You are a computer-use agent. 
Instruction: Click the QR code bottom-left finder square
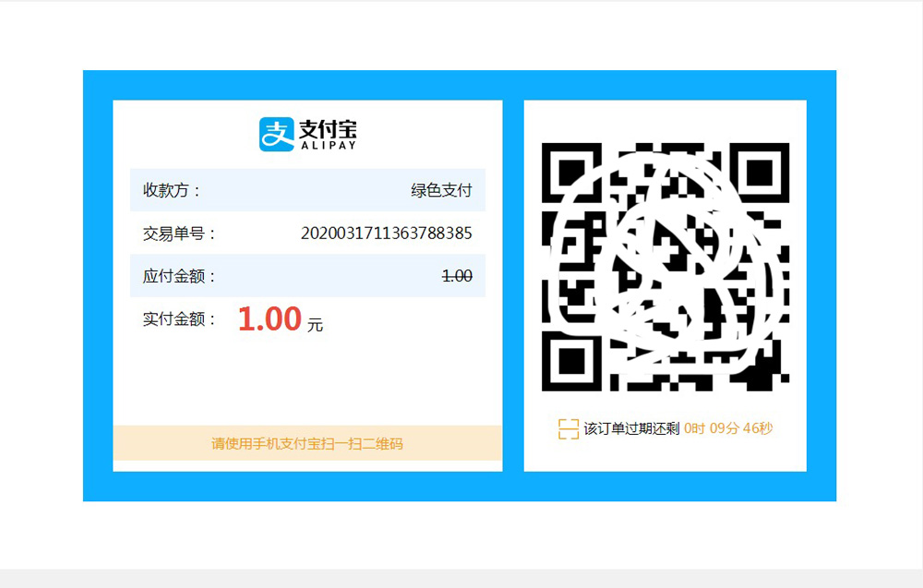tap(571, 362)
